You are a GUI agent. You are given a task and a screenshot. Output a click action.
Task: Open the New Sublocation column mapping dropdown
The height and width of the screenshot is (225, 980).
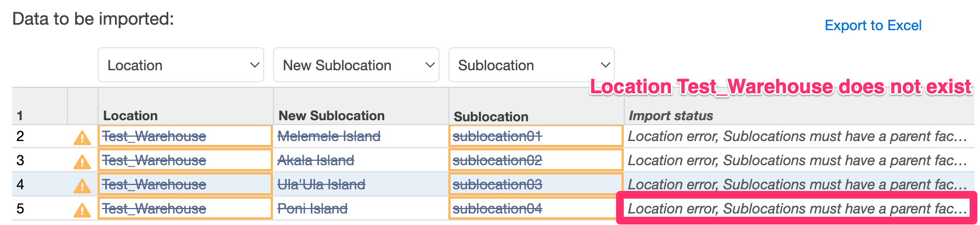(356, 65)
